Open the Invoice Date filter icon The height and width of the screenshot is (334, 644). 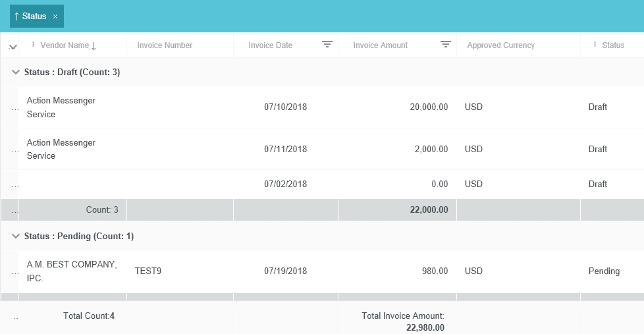(327, 45)
